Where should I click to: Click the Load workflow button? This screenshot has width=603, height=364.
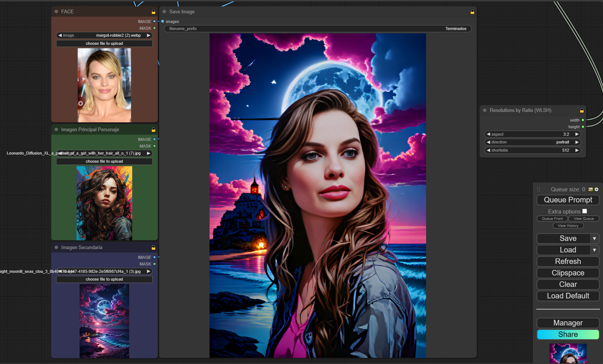click(563, 250)
